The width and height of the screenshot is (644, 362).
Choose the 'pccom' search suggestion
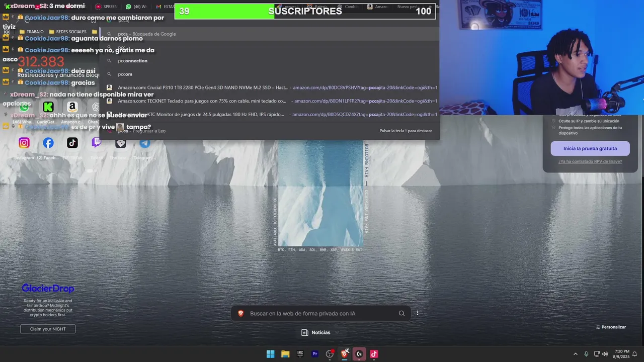[x=269, y=74]
